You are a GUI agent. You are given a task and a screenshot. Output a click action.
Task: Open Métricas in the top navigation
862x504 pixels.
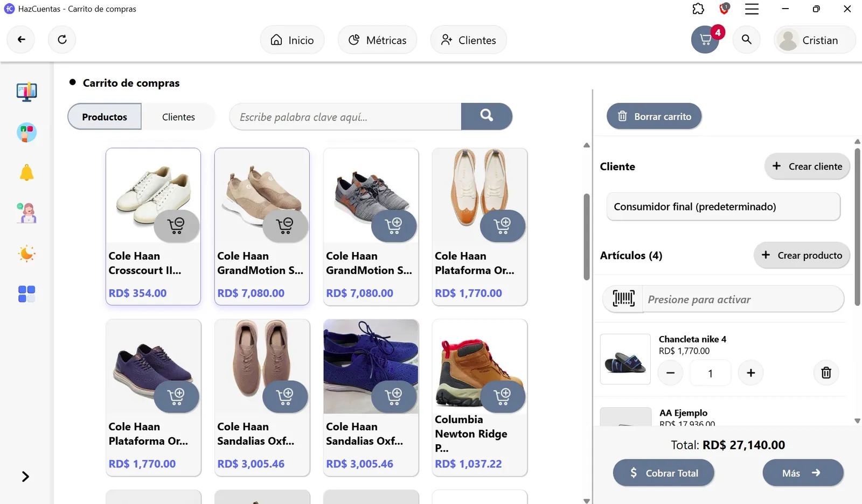pos(377,40)
